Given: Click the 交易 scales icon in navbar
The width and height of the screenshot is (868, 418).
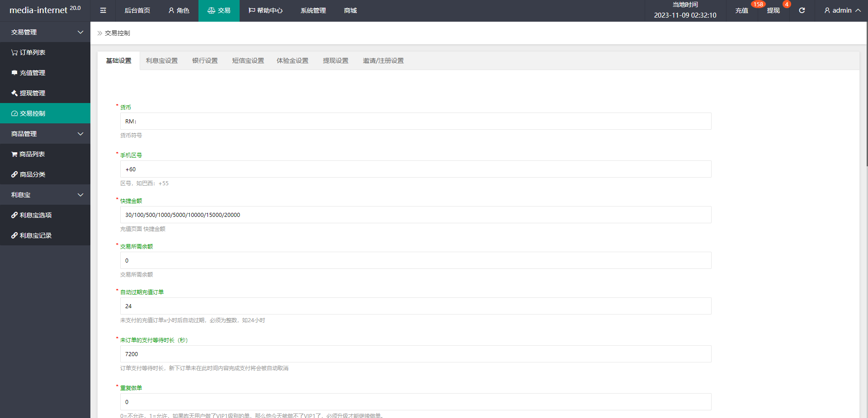Looking at the screenshot, I should [x=211, y=10].
